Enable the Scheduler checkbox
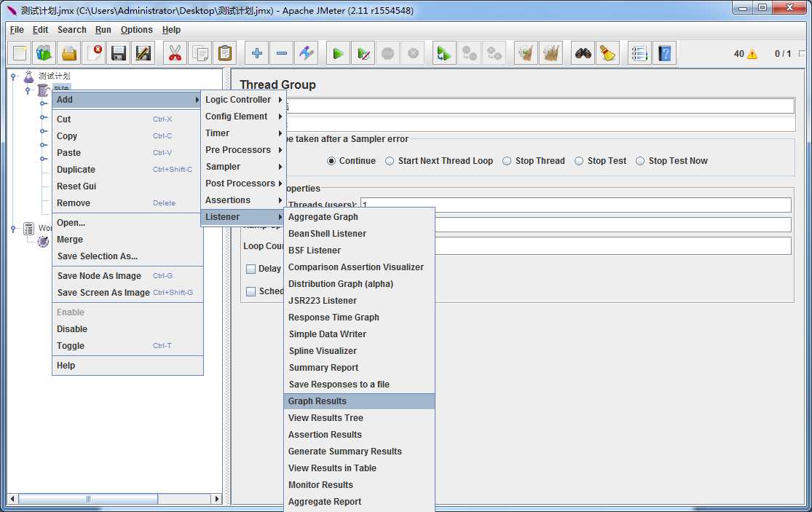Image resolution: width=812 pixels, height=512 pixels. (251, 291)
